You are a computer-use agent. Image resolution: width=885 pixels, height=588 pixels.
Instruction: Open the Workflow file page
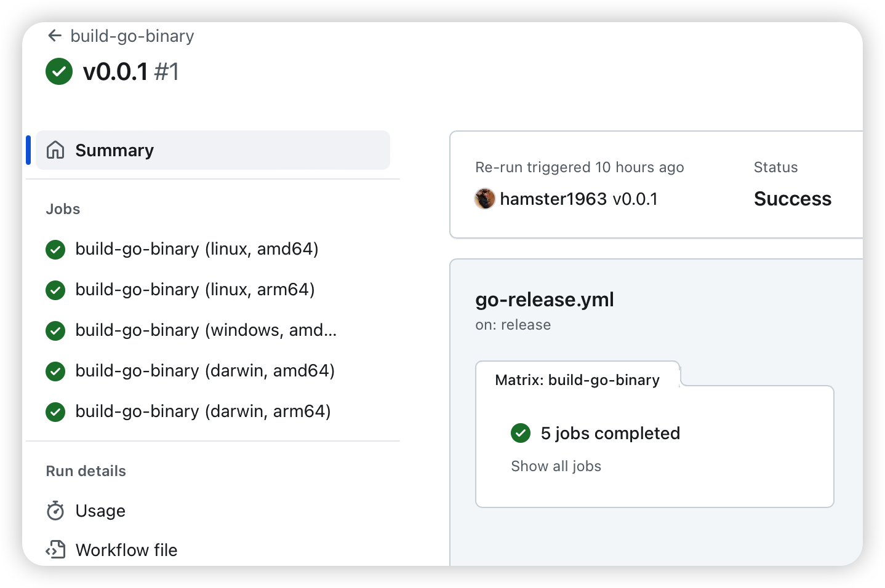coord(126,550)
